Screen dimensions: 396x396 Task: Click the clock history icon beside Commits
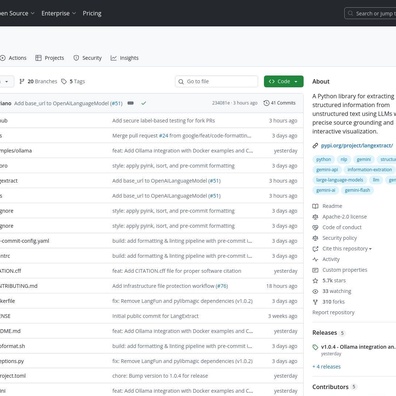266,103
